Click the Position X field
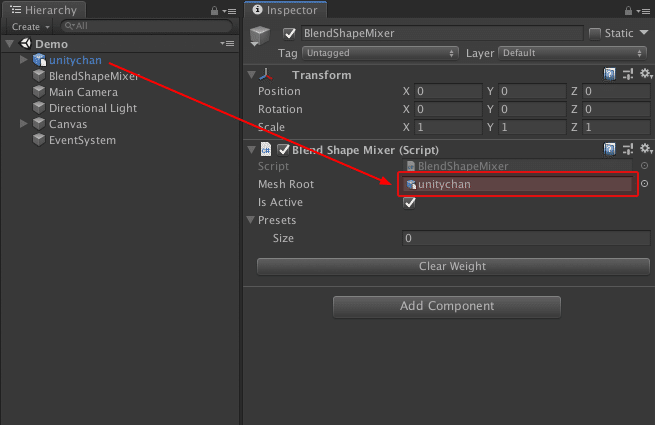This screenshot has width=655, height=425. [448, 91]
